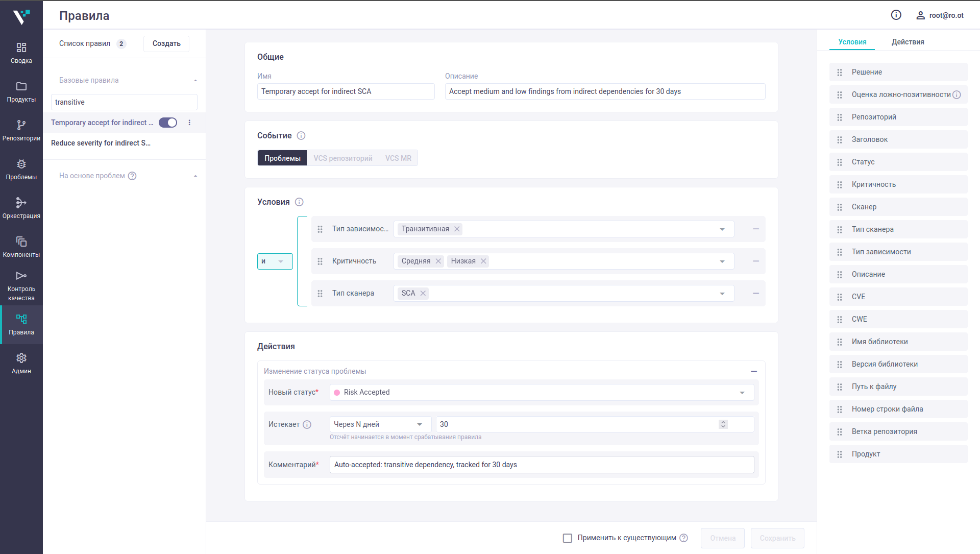Viewport: 980px width, 554px height.
Task: Select VCS репозиторий event type
Action: (x=343, y=158)
